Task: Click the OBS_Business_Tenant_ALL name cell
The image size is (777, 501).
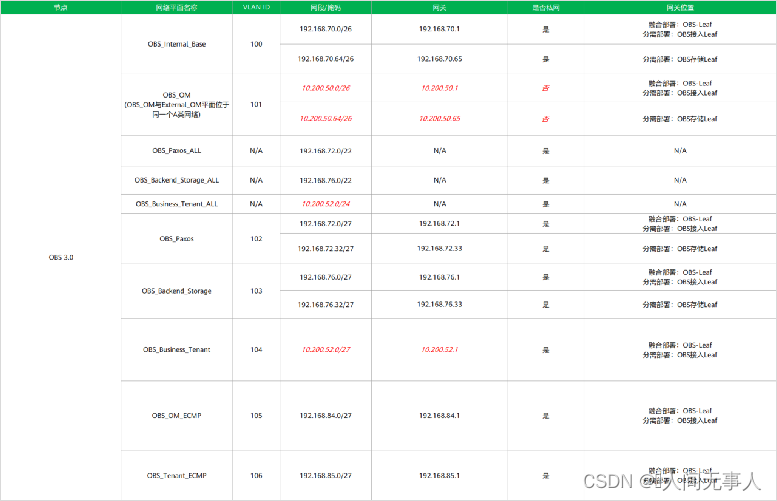Action: click(x=177, y=204)
